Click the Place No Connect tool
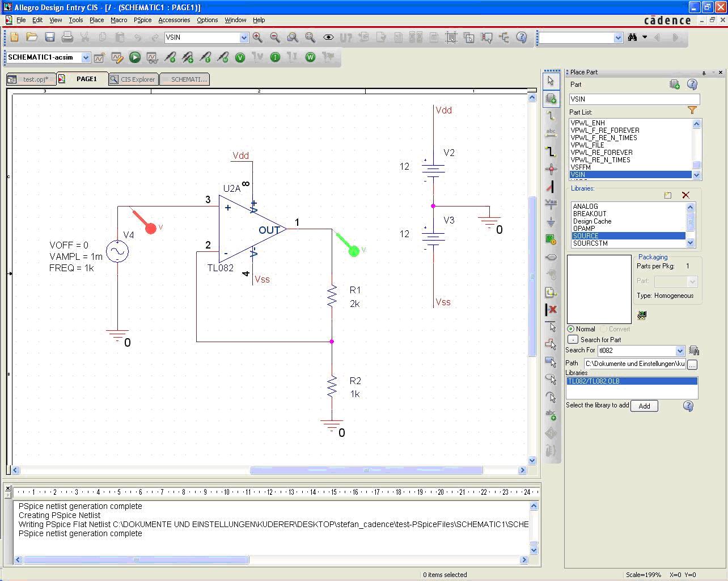The height and width of the screenshot is (581, 728). coord(551,310)
